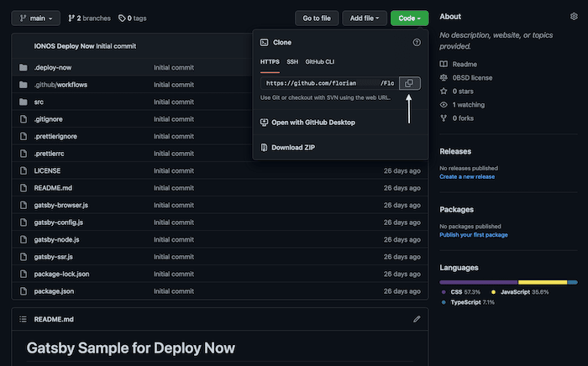
Task: Click 26 days ago on package.json row
Action: (402, 291)
